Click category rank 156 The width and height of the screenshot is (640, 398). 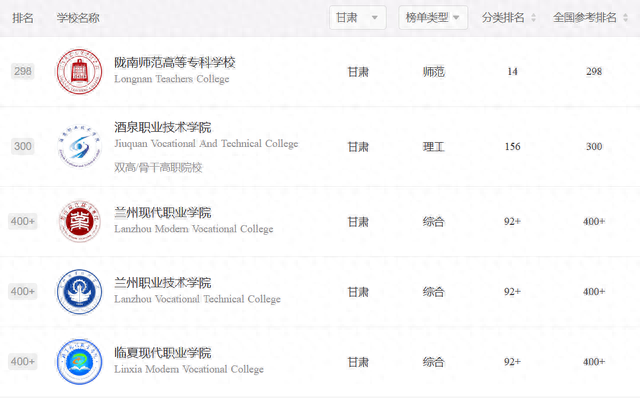tap(512, 147)
